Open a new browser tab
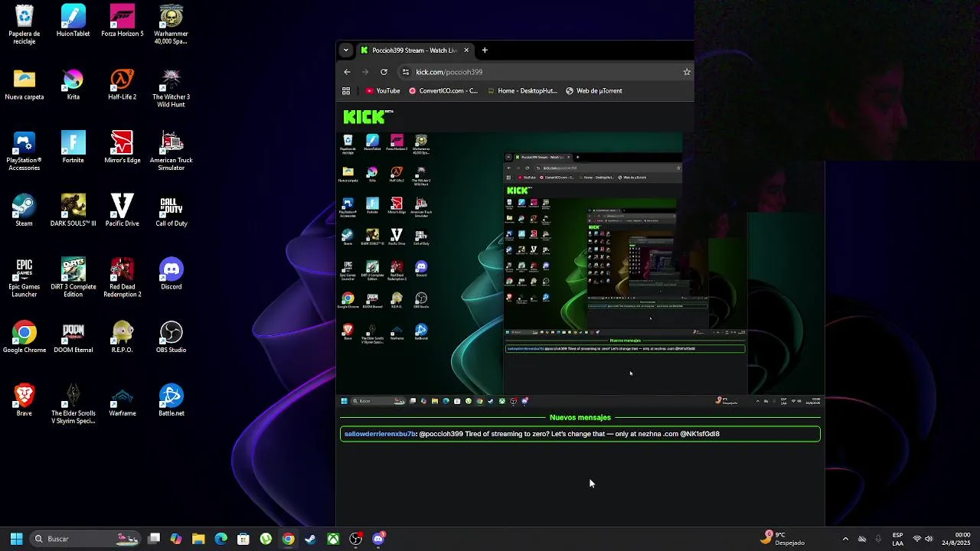 pyautogui.click(x=485, y=51)
